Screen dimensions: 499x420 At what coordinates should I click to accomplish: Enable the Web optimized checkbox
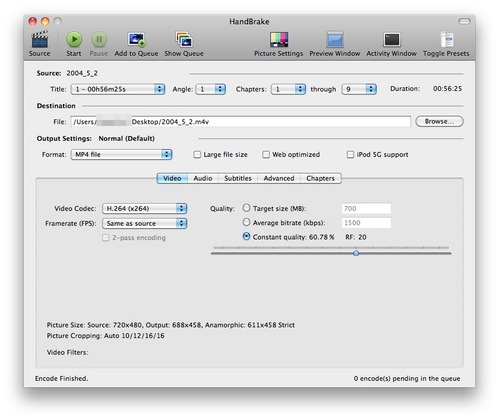point(266,154)
